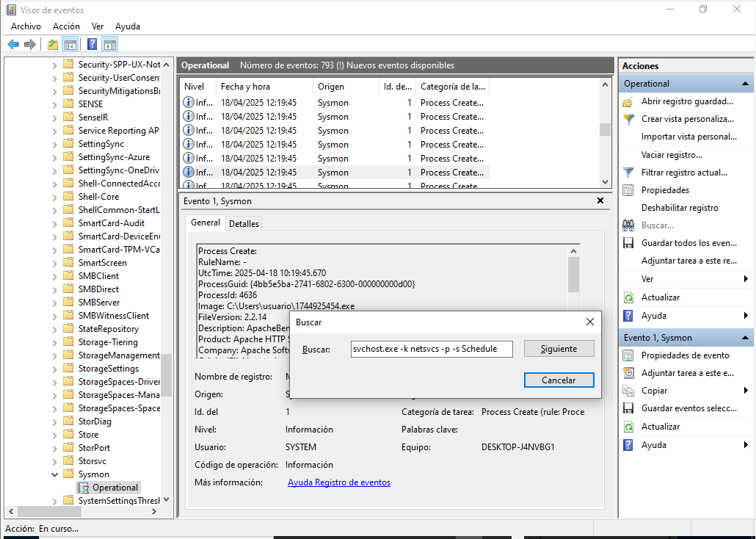Click the Sysmon folder icon in tree
Viewport: 756px width, 539px height.
68,474
